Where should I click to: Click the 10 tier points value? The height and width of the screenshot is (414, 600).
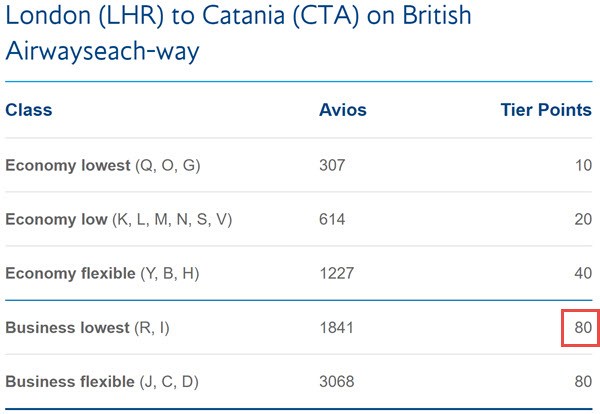click(x=583, y=165)
